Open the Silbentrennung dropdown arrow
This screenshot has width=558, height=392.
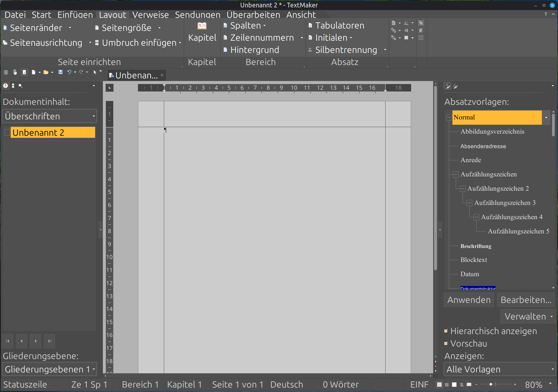pyautogui.click(x=385, y=50)
